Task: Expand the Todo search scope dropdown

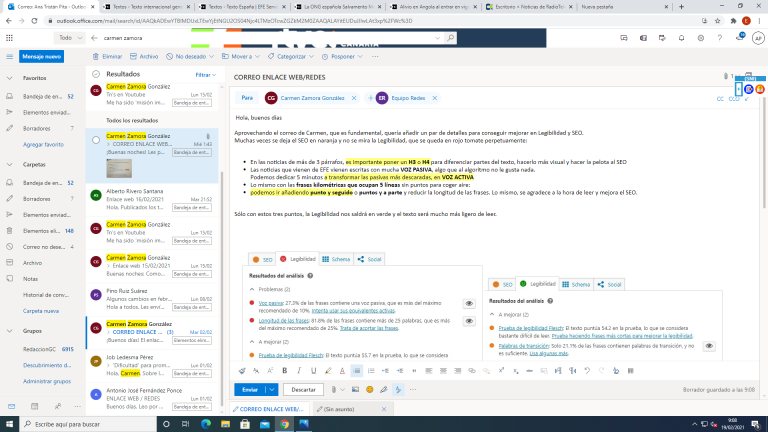Action: click(x=70, y=37)
